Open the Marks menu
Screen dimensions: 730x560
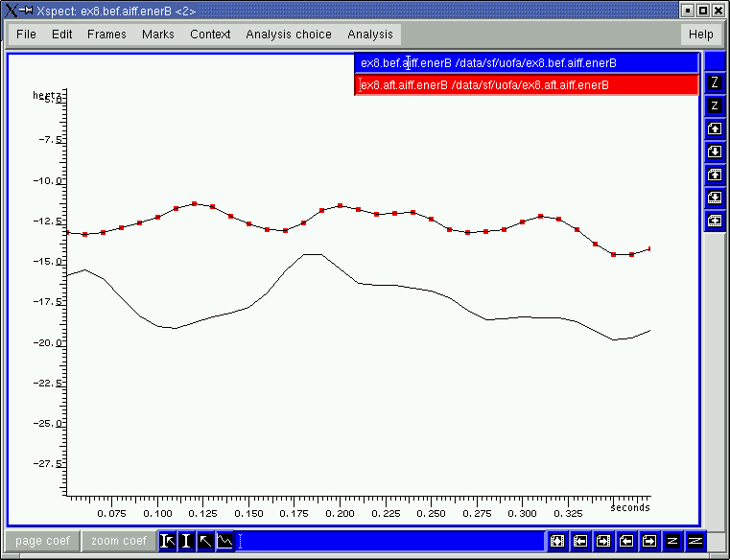[158, 35]
